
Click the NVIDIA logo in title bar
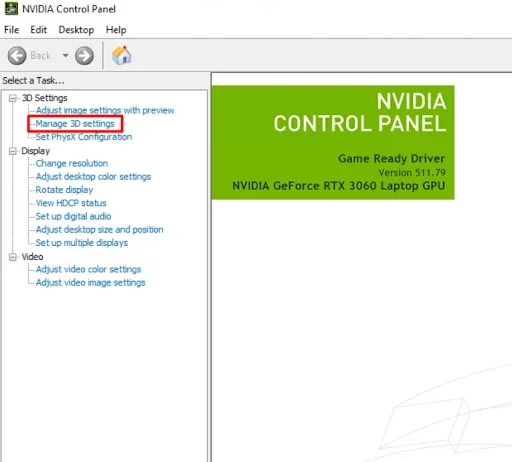(x=11, y=9)
